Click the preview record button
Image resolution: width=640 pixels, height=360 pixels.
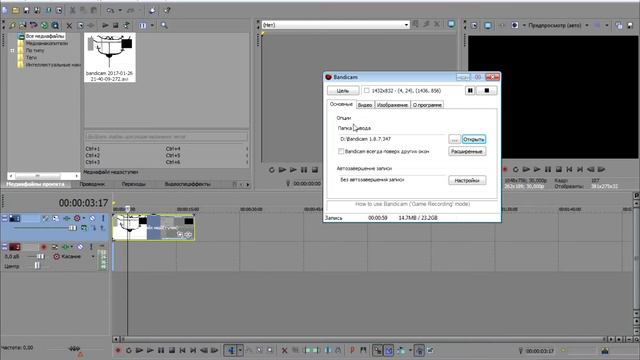click(x=505, y=169)
